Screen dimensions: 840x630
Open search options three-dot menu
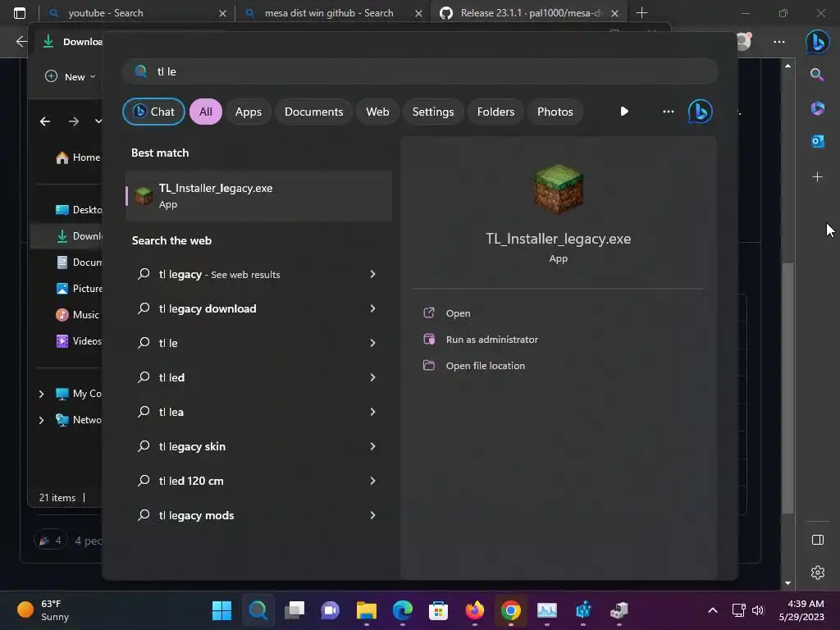(x=668, y=112)
